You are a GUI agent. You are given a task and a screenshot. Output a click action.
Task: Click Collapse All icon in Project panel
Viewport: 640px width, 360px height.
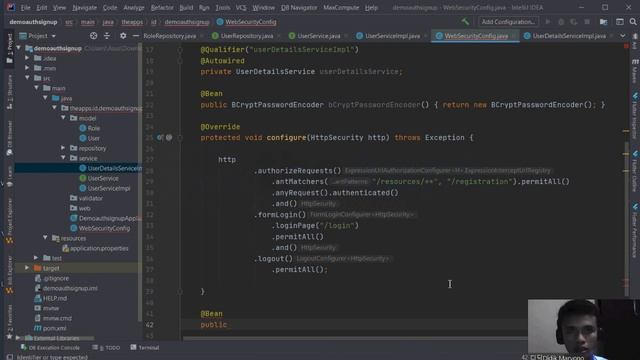(107, 36)
